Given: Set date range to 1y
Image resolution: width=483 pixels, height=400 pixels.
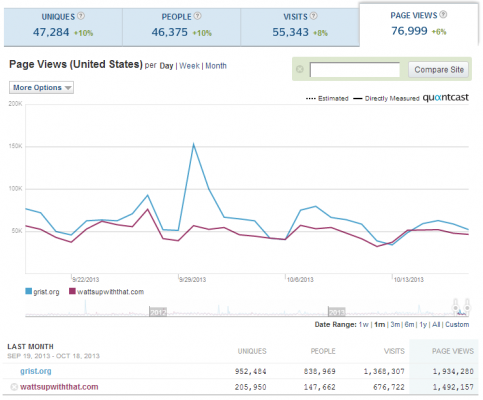Looking at the screenshot, I should pos(423,325).
